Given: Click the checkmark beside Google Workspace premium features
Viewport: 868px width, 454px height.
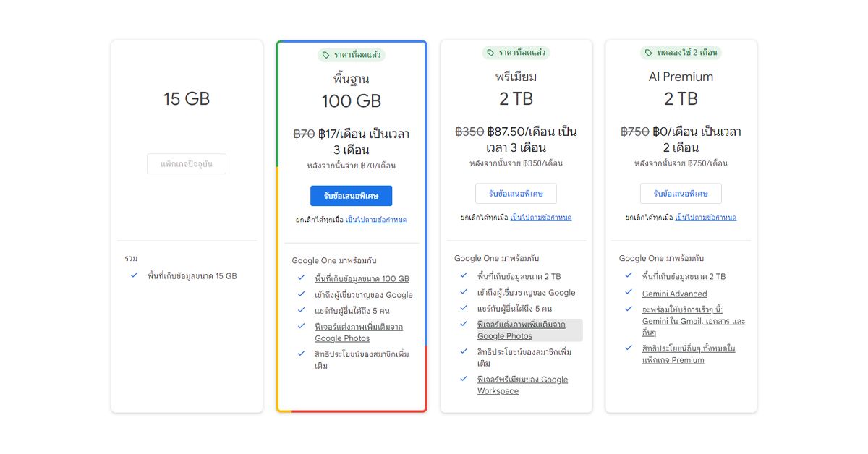Looking at the screenshot, I should pyautogui.click(x=464, y=379).
